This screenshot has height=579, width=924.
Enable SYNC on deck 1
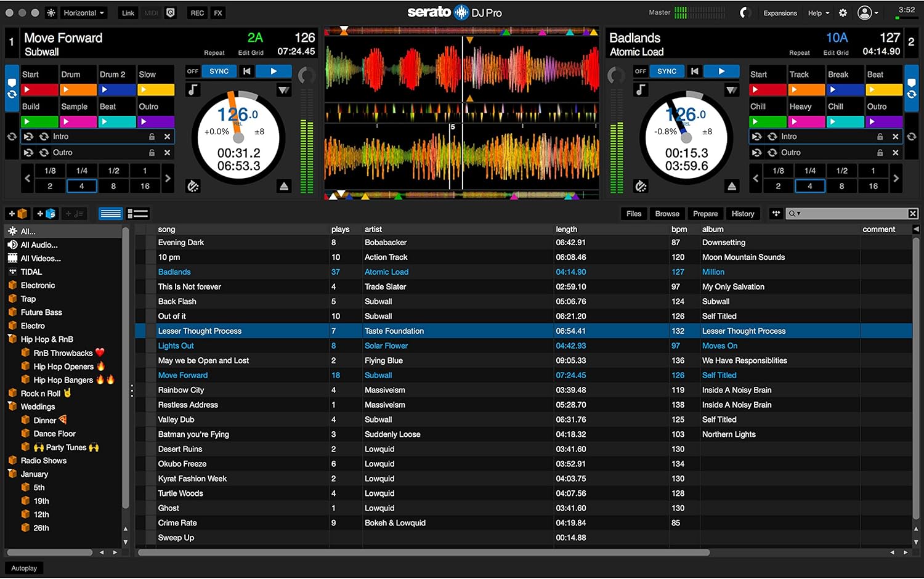219,71
